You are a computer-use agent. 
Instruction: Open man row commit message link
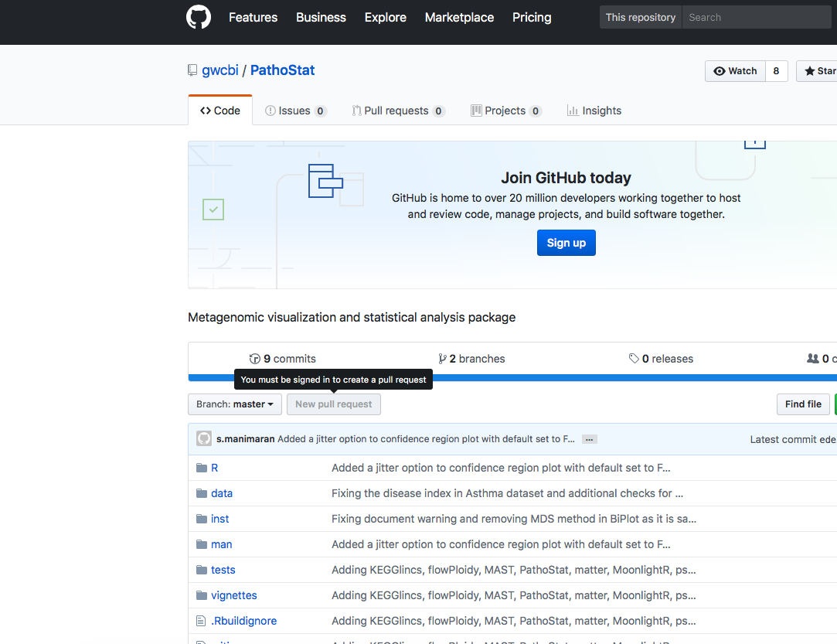click(x=501, y=545)
